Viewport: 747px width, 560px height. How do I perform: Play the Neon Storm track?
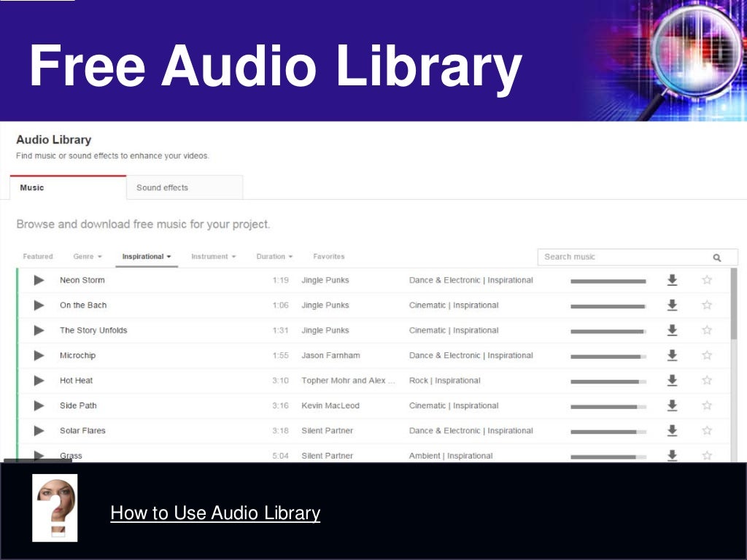(39, 281)
